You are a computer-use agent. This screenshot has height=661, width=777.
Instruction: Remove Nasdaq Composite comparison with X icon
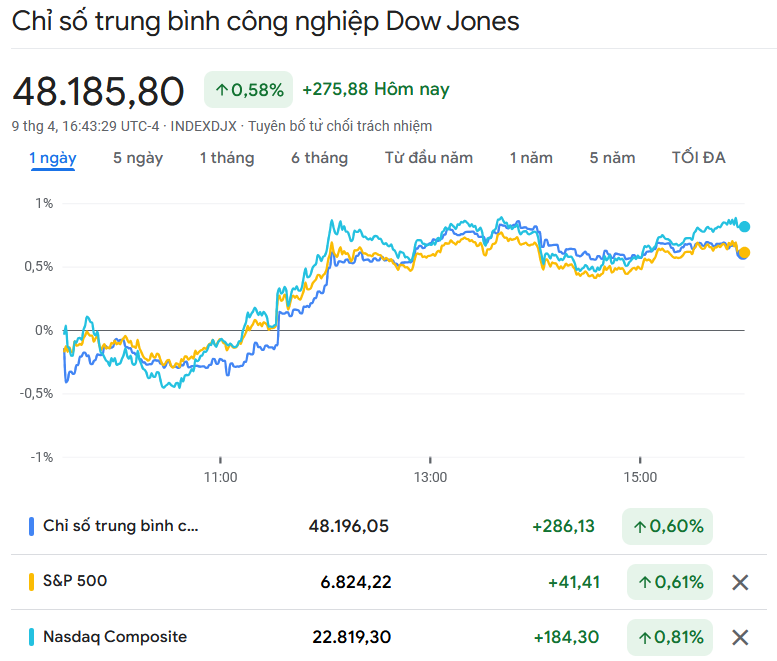tap(740, 637)
